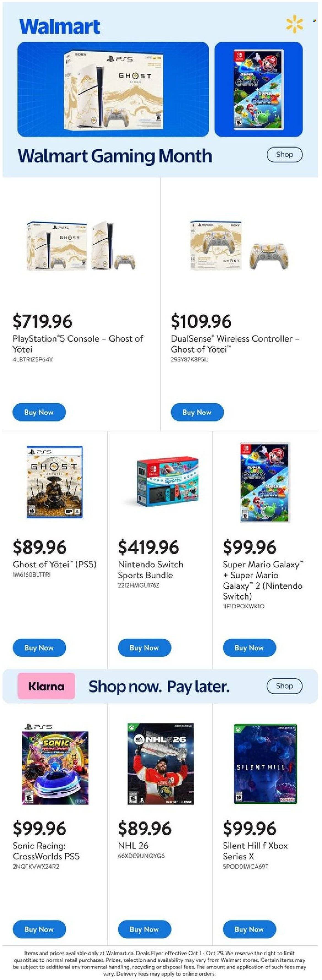Buy NHL 26 now

point(144,929)
